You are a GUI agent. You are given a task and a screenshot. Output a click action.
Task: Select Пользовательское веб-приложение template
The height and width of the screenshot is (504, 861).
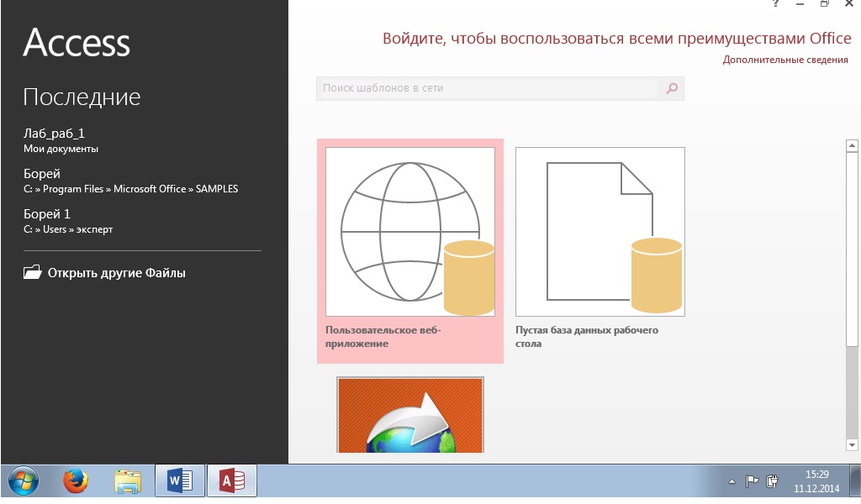pos(410,250)
